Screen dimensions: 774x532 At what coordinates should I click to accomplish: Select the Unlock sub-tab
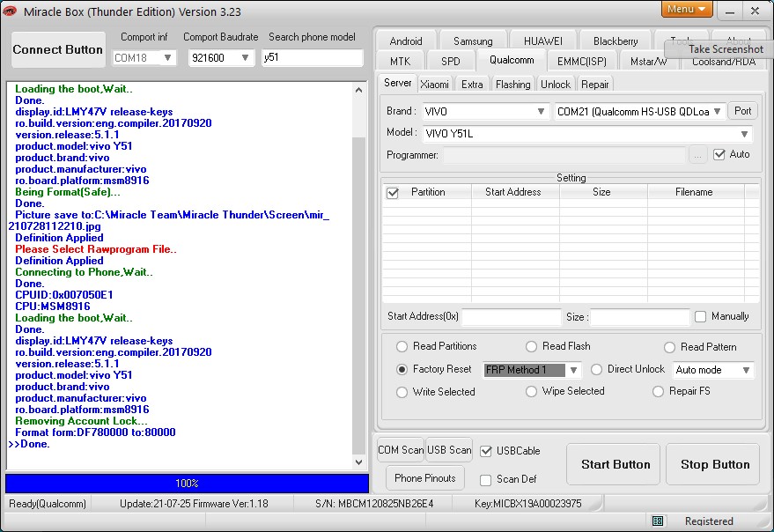(556, 85)
